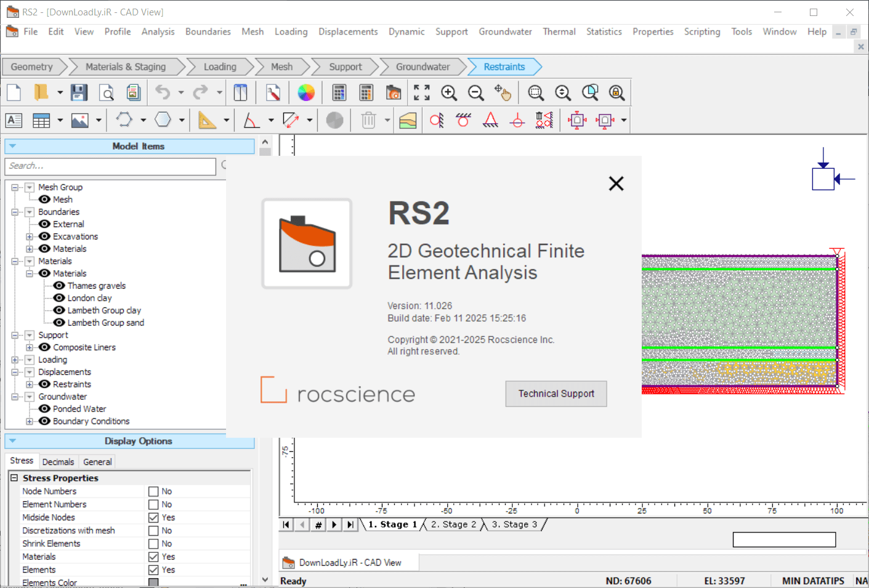The width and height of the screenshot is (869, 588).
Task: Go to next stage arrow button
Action: tap(334, 525)
